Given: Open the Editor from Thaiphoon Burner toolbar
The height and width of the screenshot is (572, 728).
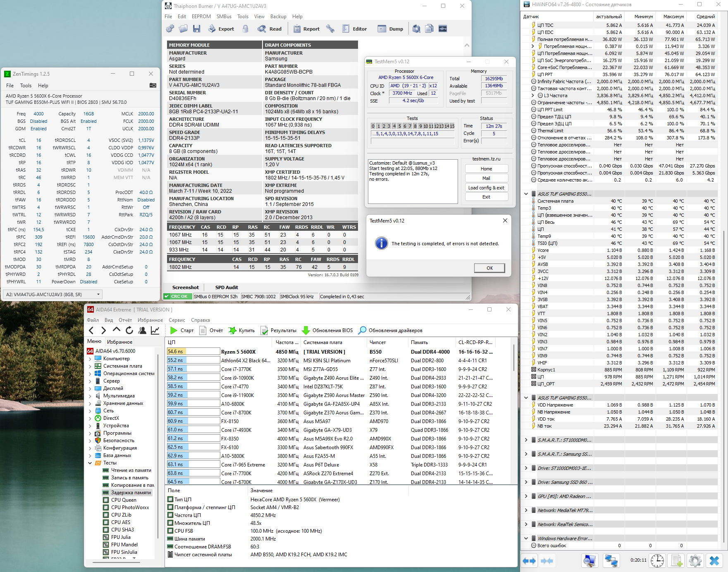Looking at the screenshot, I should tap(354, 29).
